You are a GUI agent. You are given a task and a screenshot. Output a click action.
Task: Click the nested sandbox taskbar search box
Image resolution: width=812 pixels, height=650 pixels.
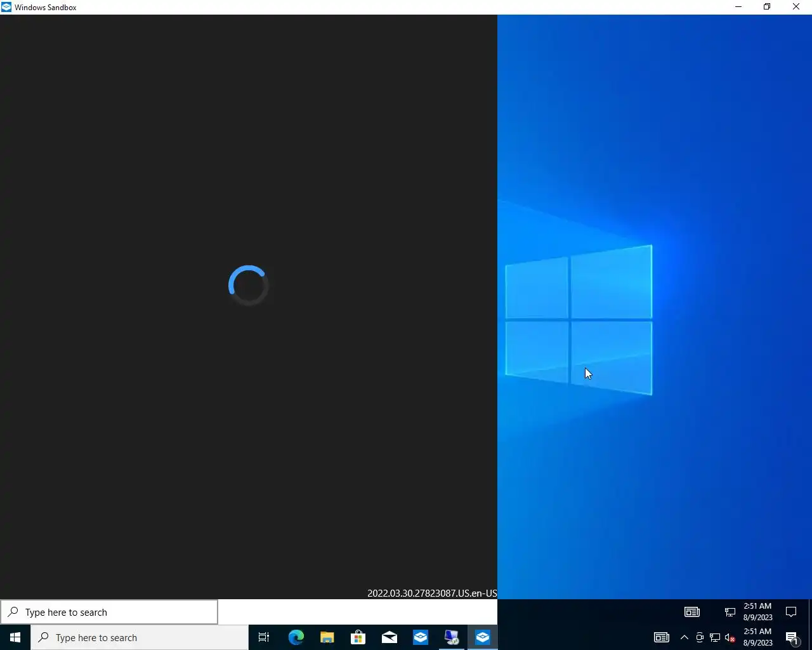tap(109, 612)
